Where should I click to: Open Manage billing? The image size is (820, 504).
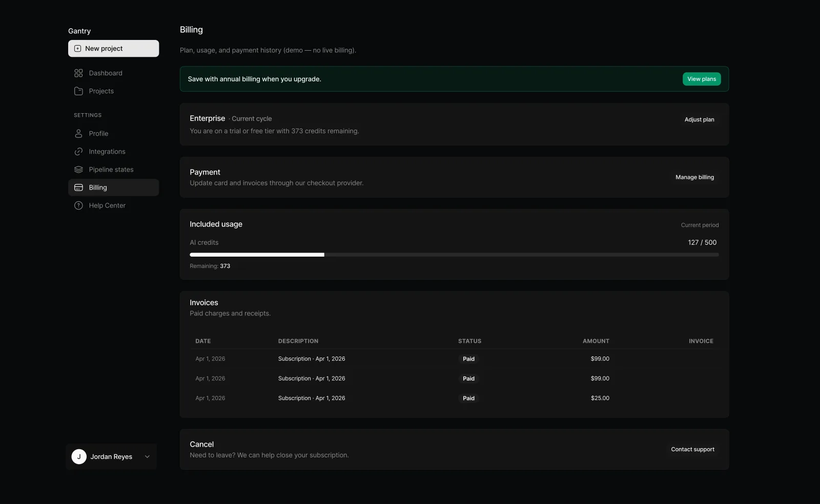point(694,177)
